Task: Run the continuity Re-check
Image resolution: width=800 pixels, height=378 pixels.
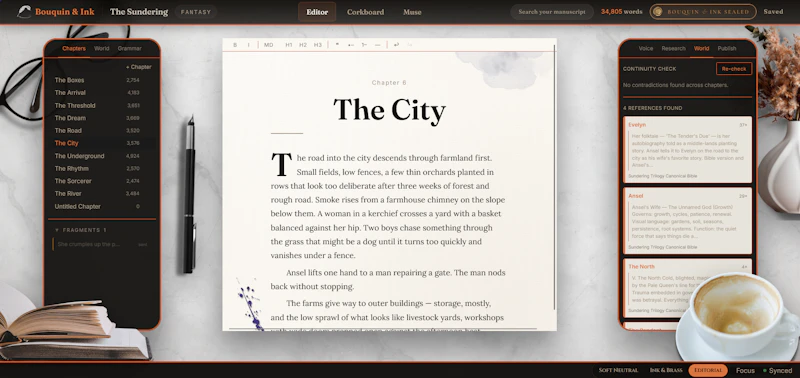Action: tap(734, 69)
